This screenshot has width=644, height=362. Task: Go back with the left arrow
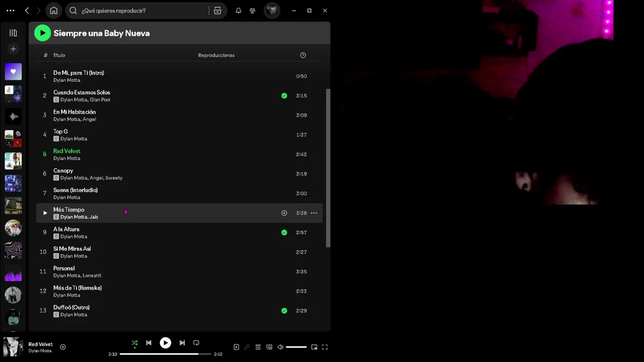[27, 11]
